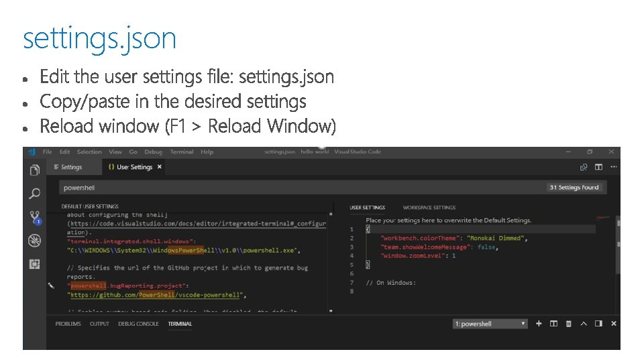Image resolution: width=644 pixels, height=362 pixels.
Task: Open the Explorer view in activity bar
Action: [x=35, y=170]
